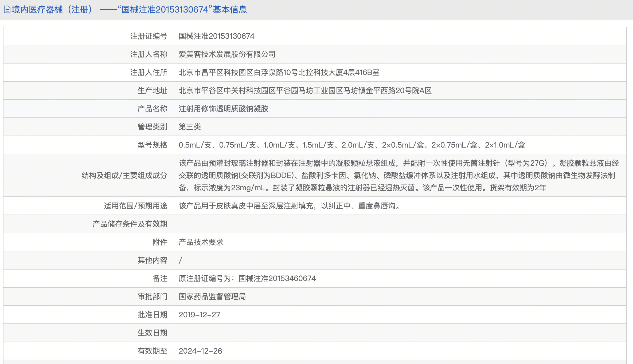Click the slash value in 其他内容 row

[181, 260]
